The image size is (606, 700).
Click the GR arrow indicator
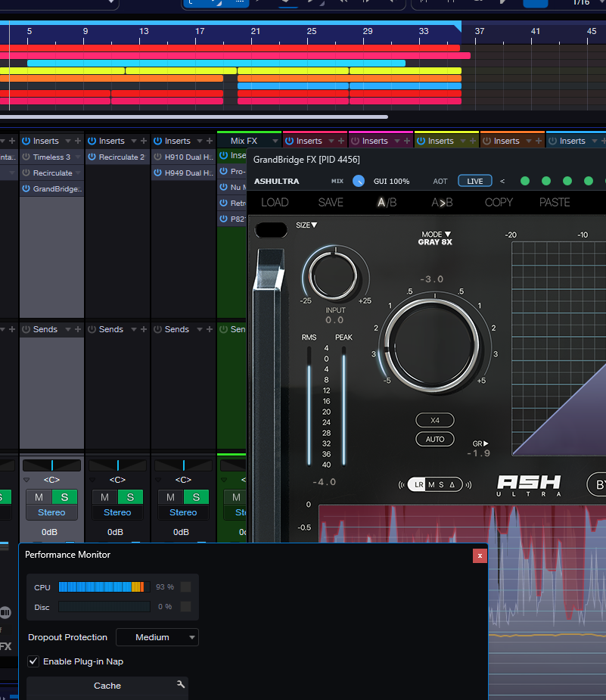(480, 443)
